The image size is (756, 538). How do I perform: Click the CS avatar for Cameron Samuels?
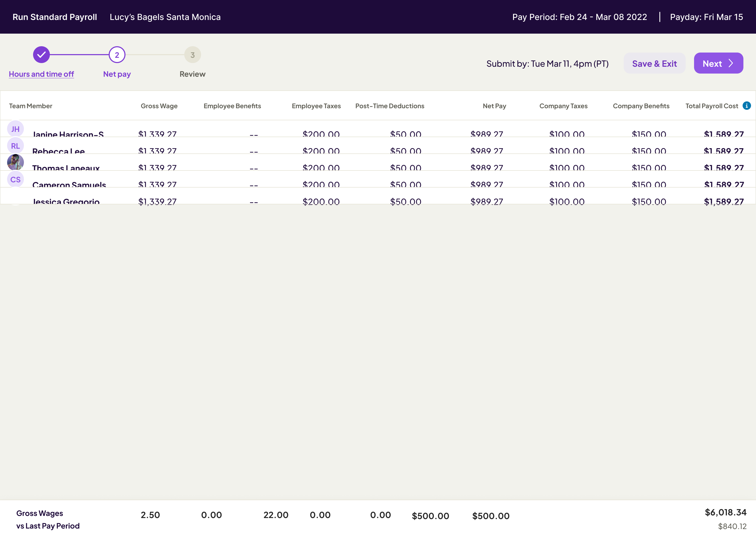click(x=15, y=179)
